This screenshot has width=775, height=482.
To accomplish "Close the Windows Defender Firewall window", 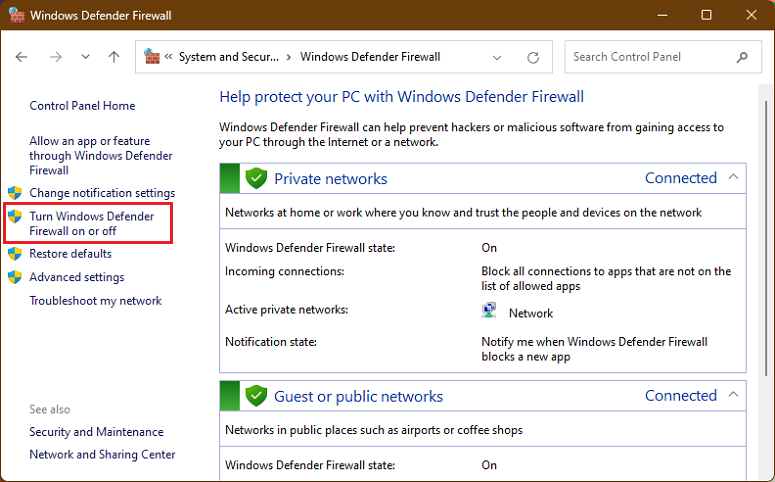I will (751, 15).
